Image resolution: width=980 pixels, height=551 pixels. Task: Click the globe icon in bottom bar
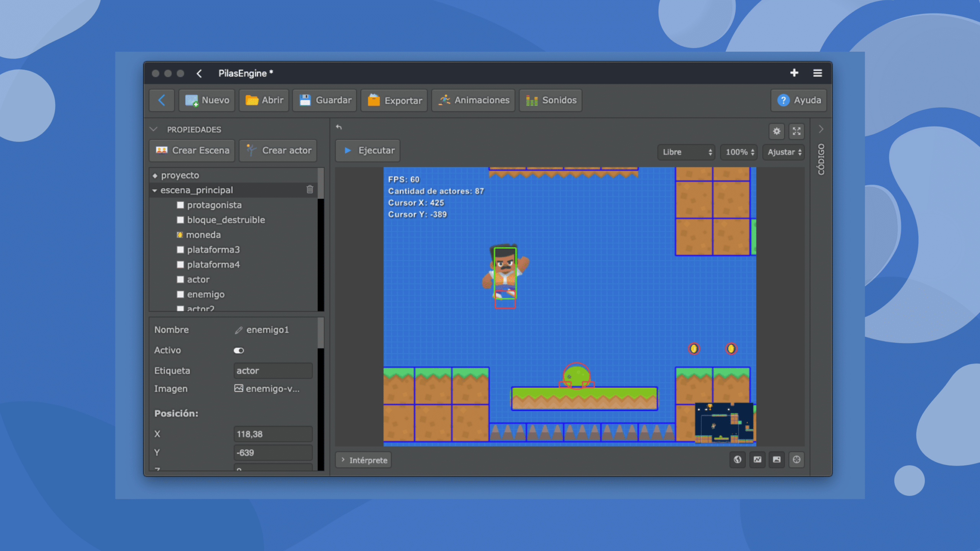pos(737,460)
